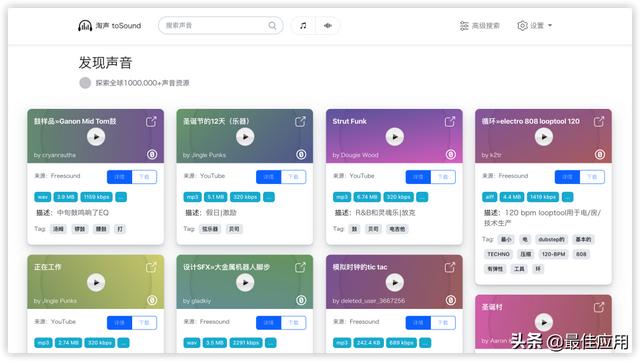The width and height of the screenshot is (640, 361).
Task: Click the TECHNO tag chip
Action: pos(498,254)
